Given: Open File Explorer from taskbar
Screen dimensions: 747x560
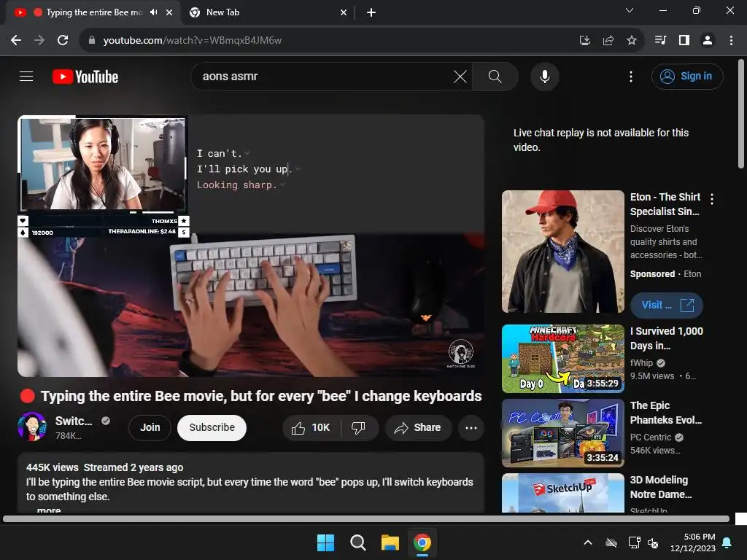Looking at the screenshot, I should coord(390,542).
